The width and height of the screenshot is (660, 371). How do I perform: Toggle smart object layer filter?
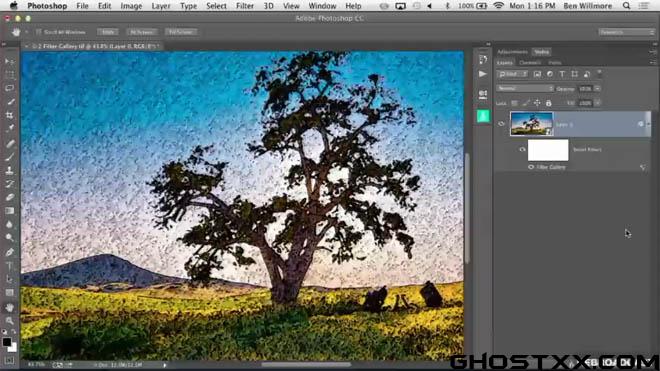tap(587, 74)
